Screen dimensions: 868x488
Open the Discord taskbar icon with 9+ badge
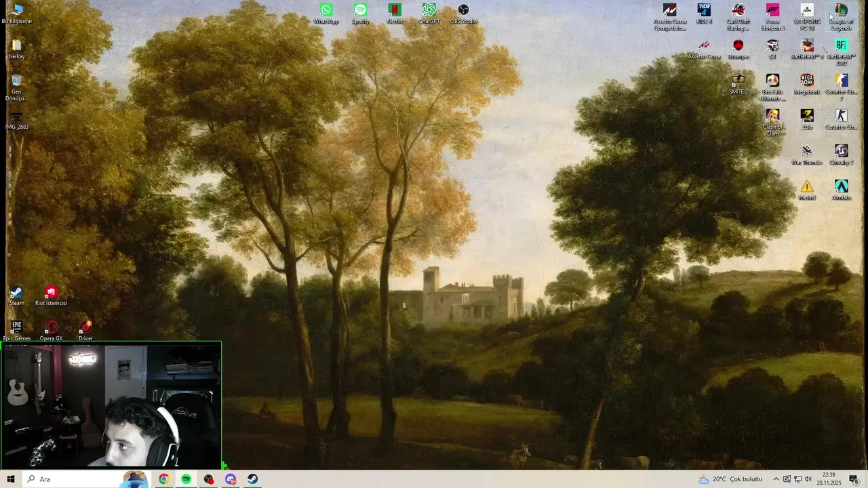pyautogui.click(x=231, y=479)
